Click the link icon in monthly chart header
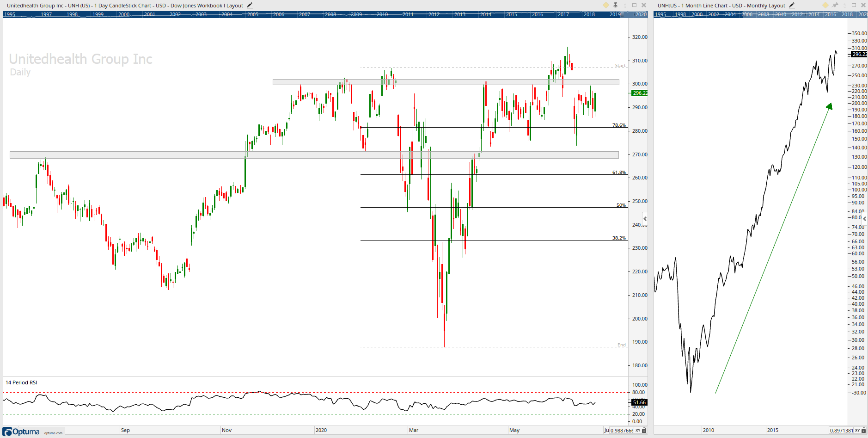The width and height of the screenshot is (868, 438). (x=845, y=5)
